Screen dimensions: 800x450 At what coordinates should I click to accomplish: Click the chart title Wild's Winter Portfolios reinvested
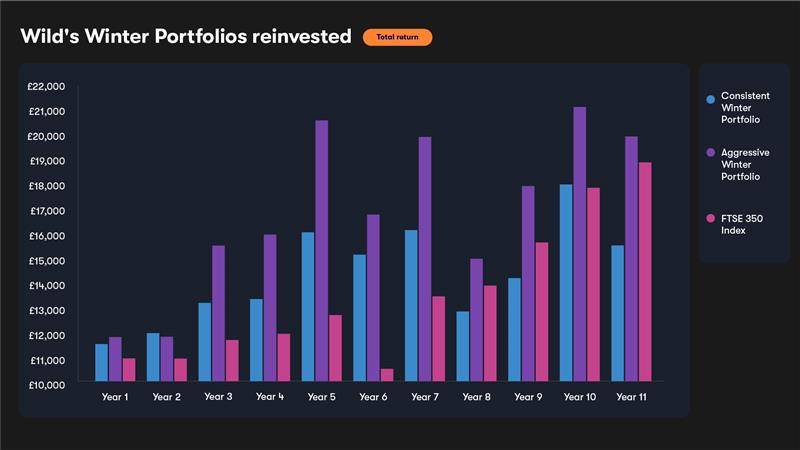point(186,37)
